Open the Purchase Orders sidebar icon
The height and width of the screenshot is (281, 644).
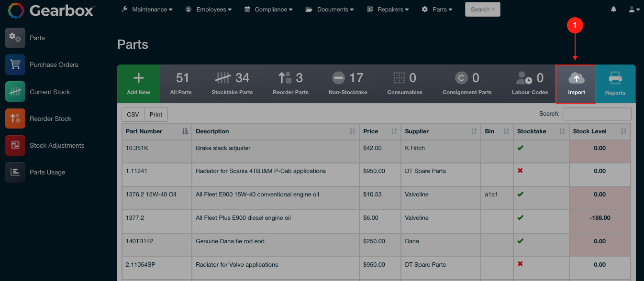point(15,65)
